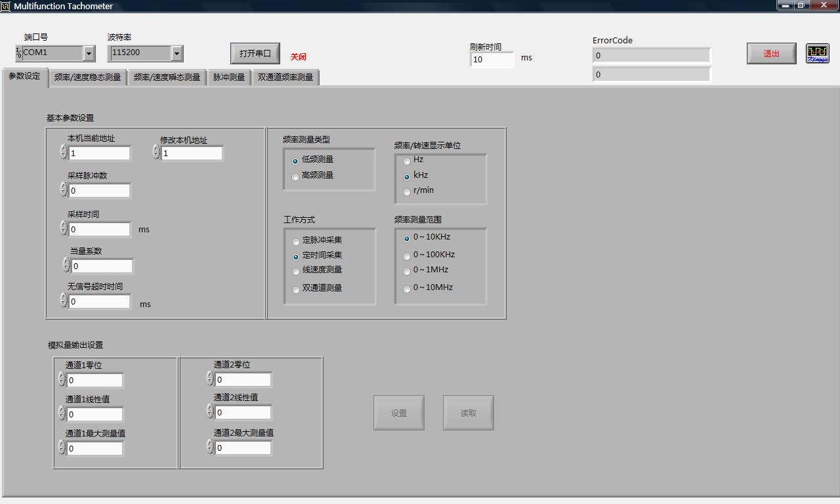
Task: Click the red 退出 exit button
Action: click(x=771, y=54)
